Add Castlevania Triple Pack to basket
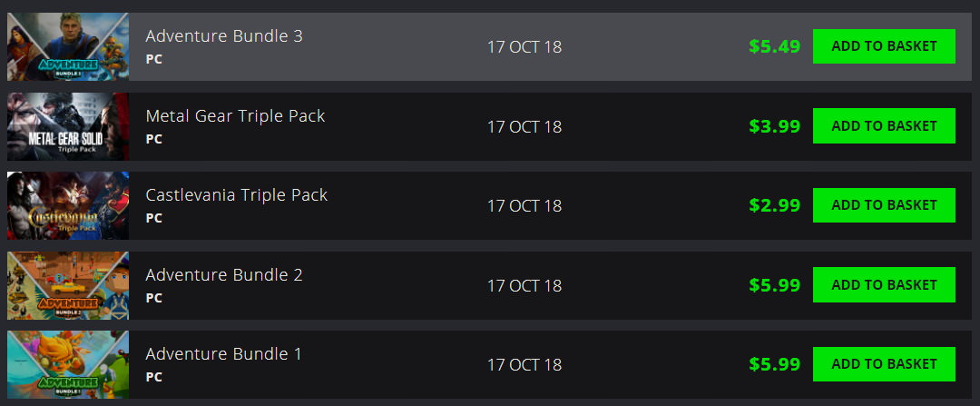Viewport: 980px width, 406px height. [884, 205]
